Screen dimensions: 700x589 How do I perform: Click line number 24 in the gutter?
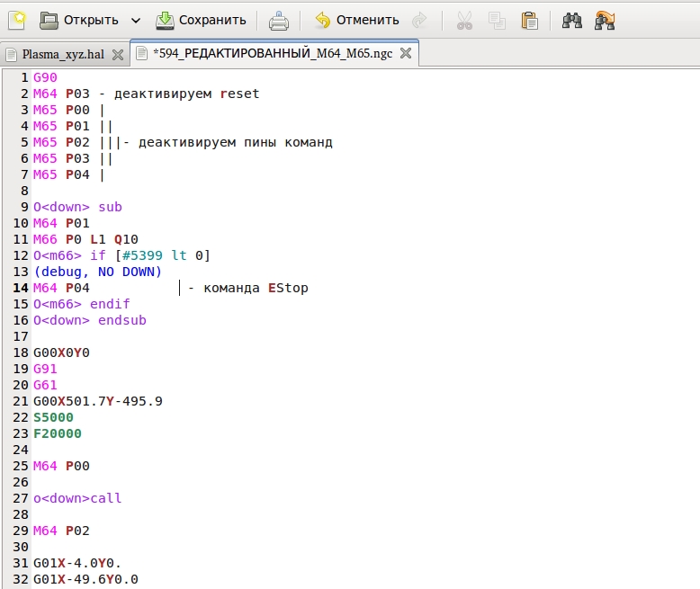coord(21,450)
